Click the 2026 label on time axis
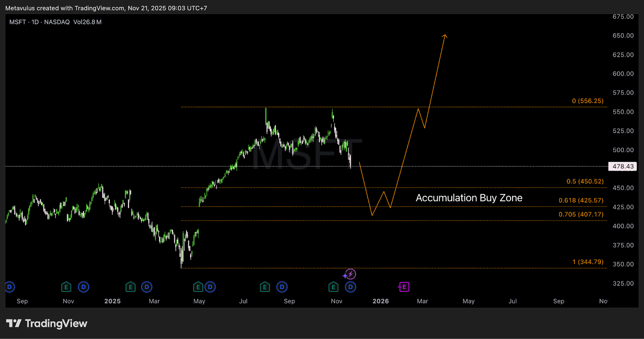Viewport: 644px width, 339px height. pos(380,301)
